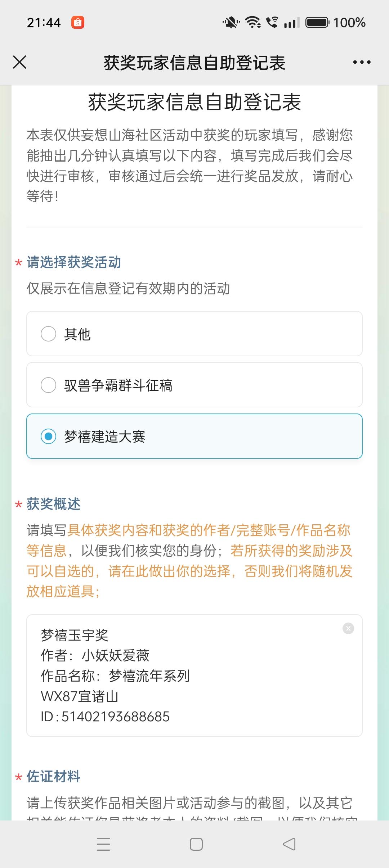Tap the signal strength bars icon

point(292,23)
